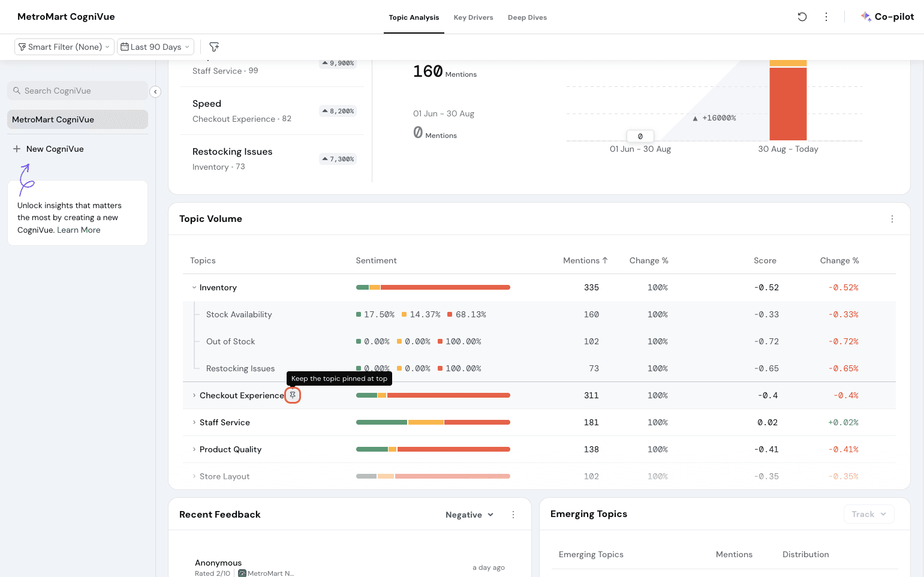
Task: Click the Learn More link
Action: [79, 230]
